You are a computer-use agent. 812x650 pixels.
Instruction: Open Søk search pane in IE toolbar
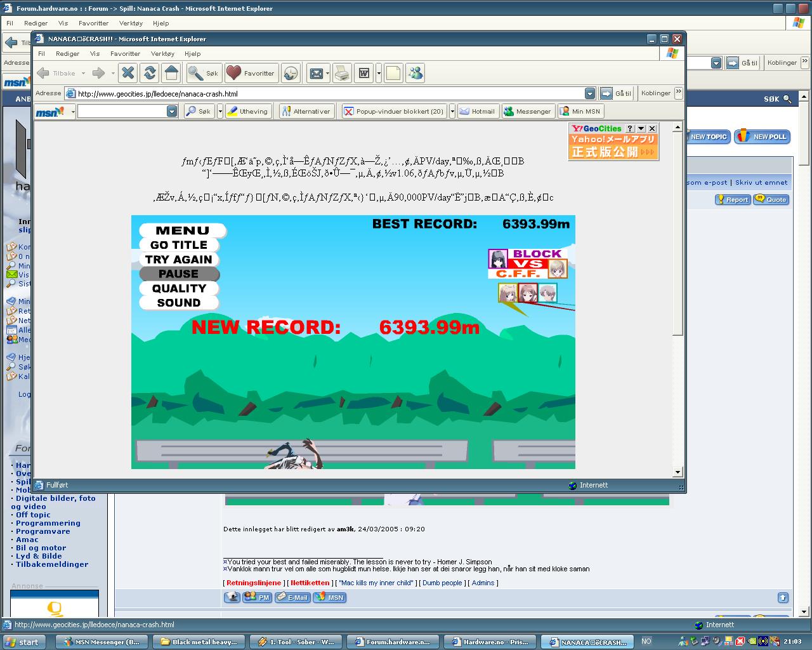click(x=204, y=73)
